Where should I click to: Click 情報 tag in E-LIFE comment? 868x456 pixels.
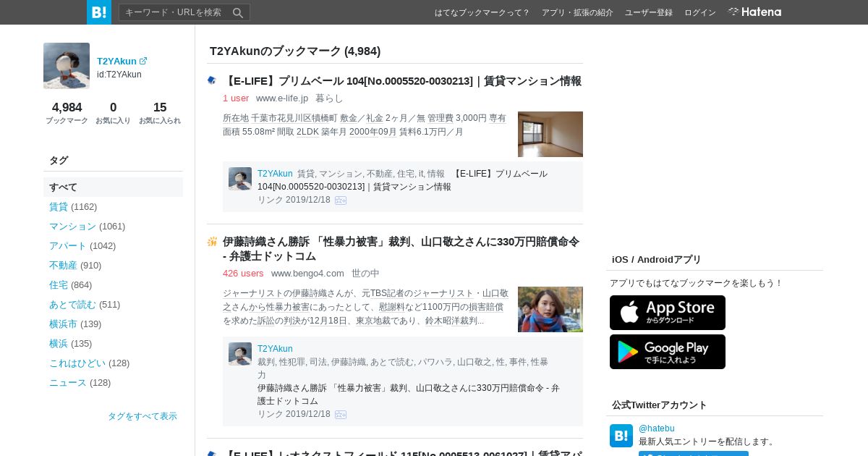[x=436, y=174]
